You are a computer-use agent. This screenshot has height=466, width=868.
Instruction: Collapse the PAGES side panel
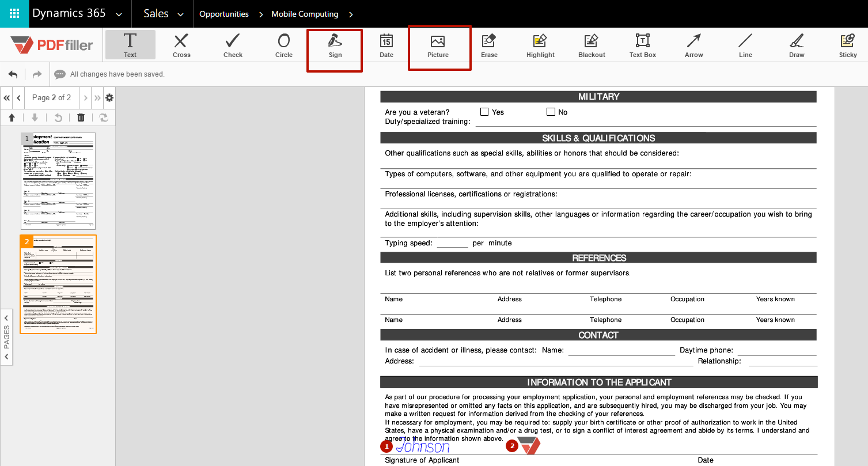(6, 337)
